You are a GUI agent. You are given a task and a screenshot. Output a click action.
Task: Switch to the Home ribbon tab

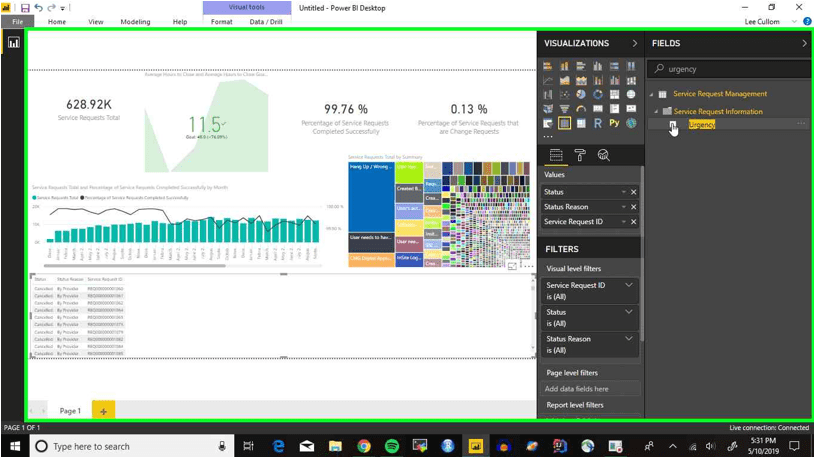57,22
